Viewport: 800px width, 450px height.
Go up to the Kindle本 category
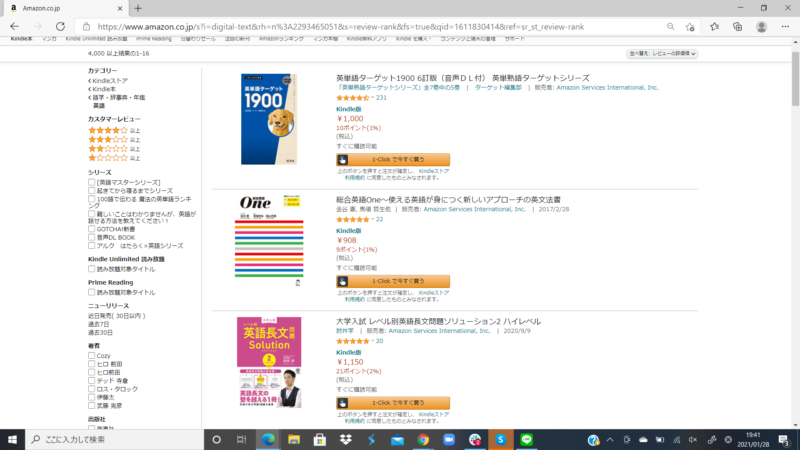104,89
